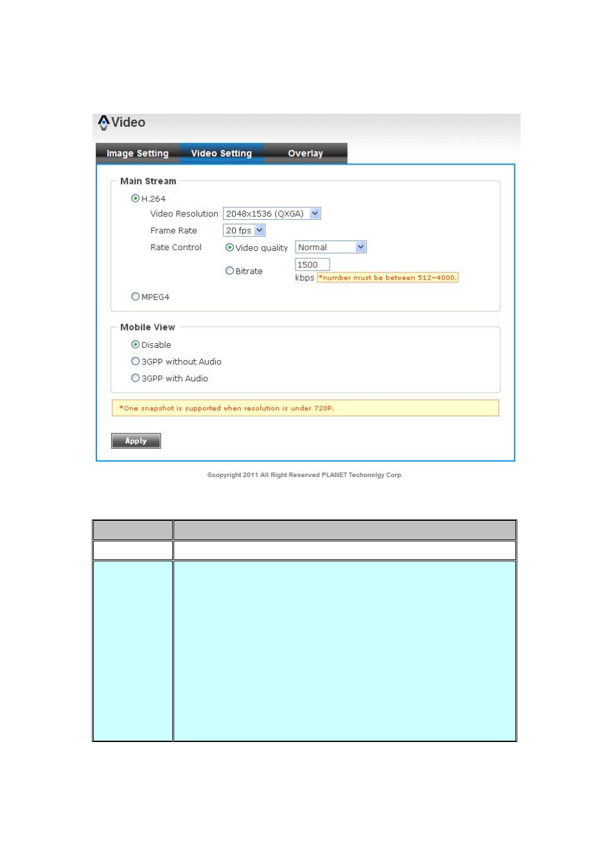Open the Video Resolution dropdown
The width and height of the screenshot is (613, 868).
click(271, 213)
